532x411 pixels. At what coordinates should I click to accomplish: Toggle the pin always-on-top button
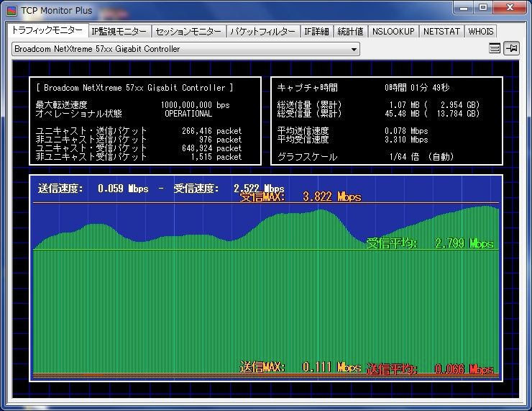[511, 48]
